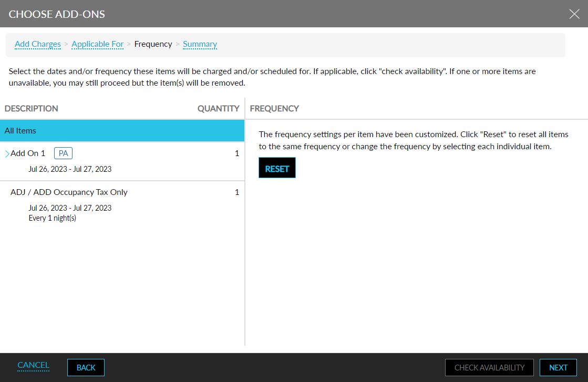The height and width of the screenshot is (382, 588).
Task: Click Every 1 night(s) under Occupancy Tax
Action: click(52, 218)
